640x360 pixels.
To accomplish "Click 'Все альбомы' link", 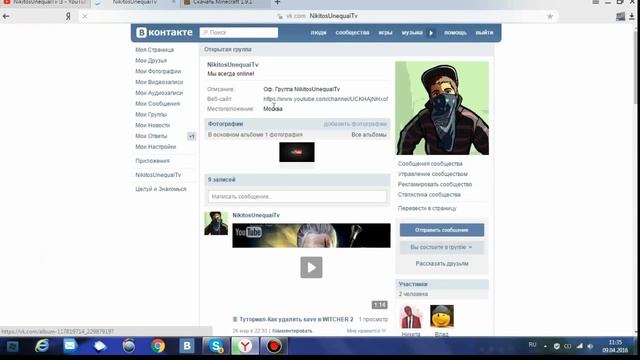I will point(369,135).
